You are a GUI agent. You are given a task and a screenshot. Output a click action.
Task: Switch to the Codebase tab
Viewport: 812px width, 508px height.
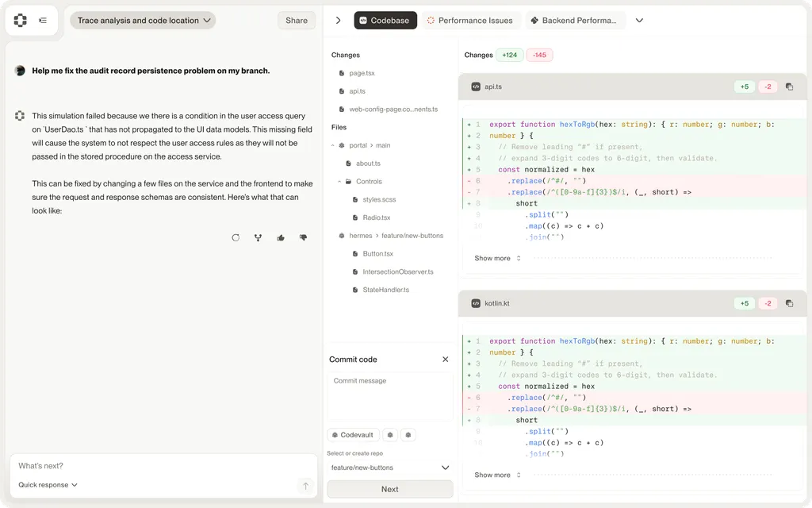pos(385,20)
